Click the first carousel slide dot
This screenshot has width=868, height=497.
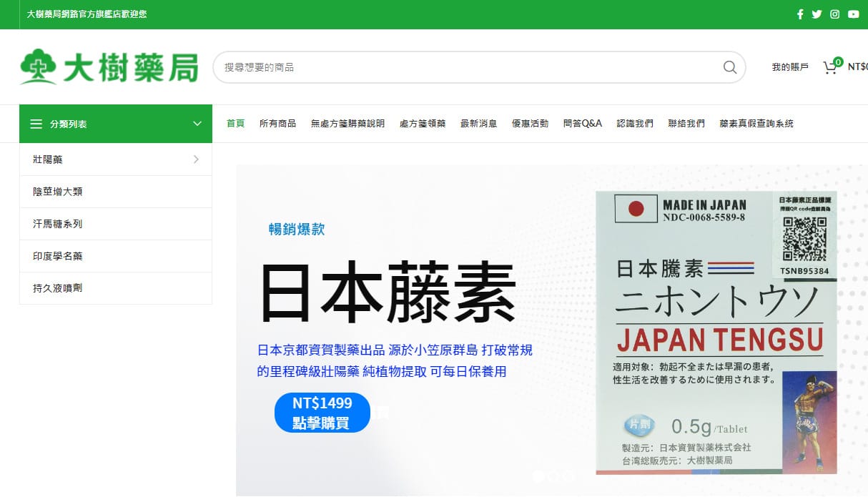click(x=539, y=476)
